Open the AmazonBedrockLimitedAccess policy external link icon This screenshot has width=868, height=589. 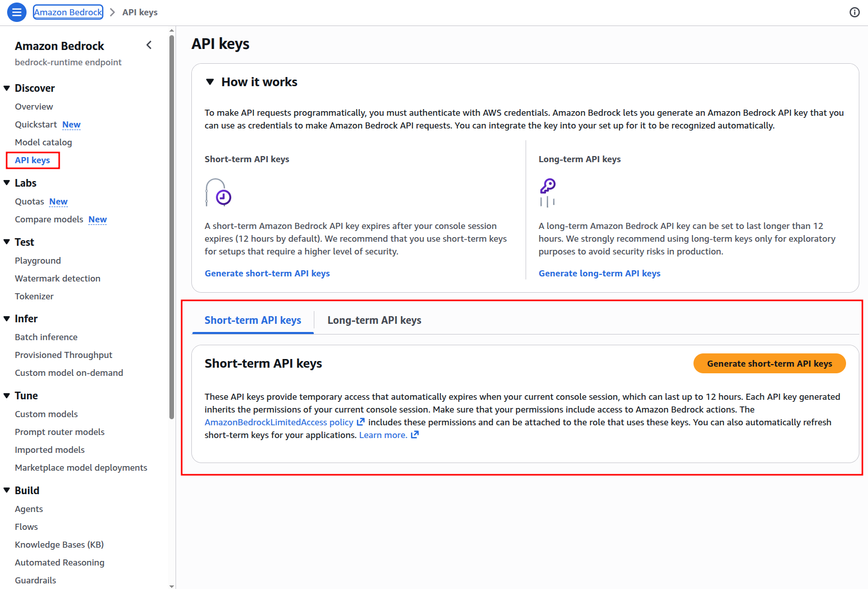361,422
